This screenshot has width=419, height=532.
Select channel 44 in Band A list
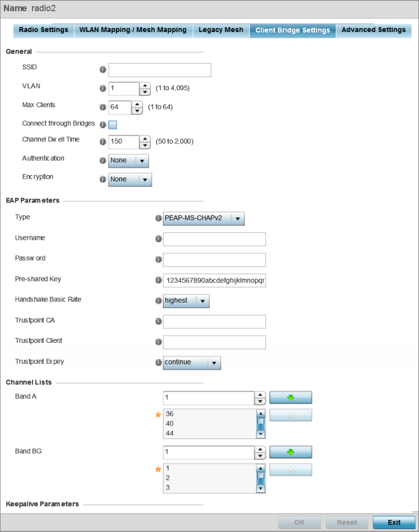[210, 433]
